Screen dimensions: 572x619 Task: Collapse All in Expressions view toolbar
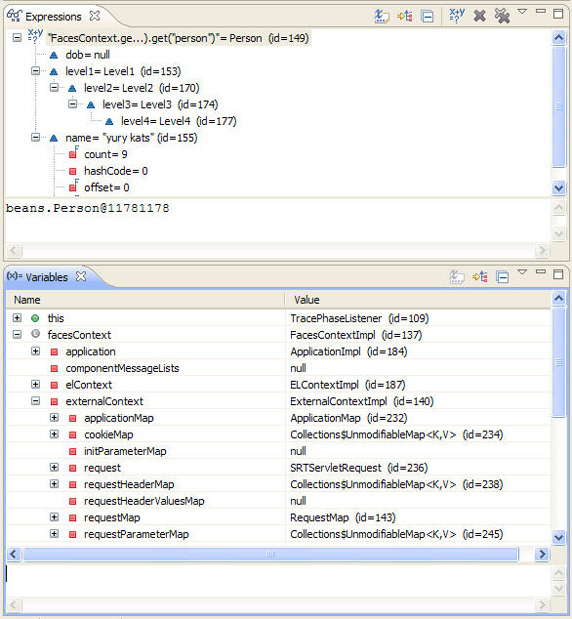point(427,16)
